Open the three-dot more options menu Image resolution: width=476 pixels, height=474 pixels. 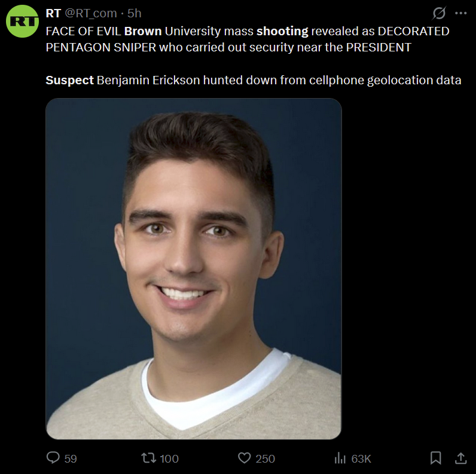(460, 13)
